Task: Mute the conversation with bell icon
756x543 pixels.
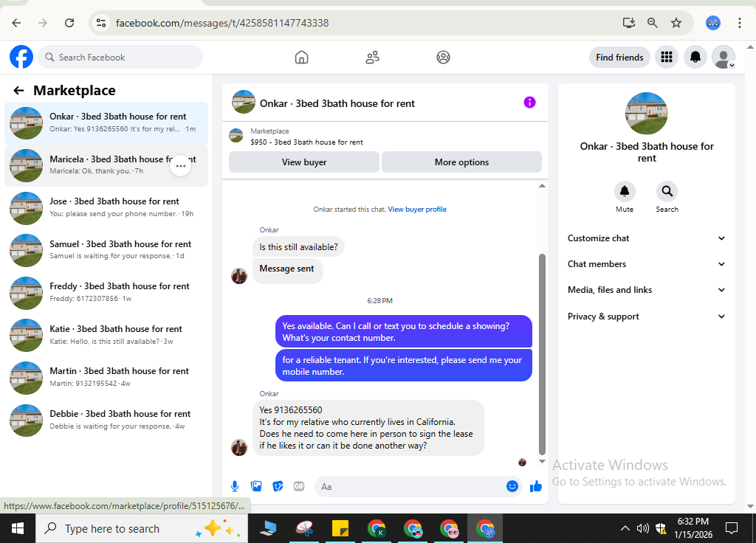Action: point(625,191)
